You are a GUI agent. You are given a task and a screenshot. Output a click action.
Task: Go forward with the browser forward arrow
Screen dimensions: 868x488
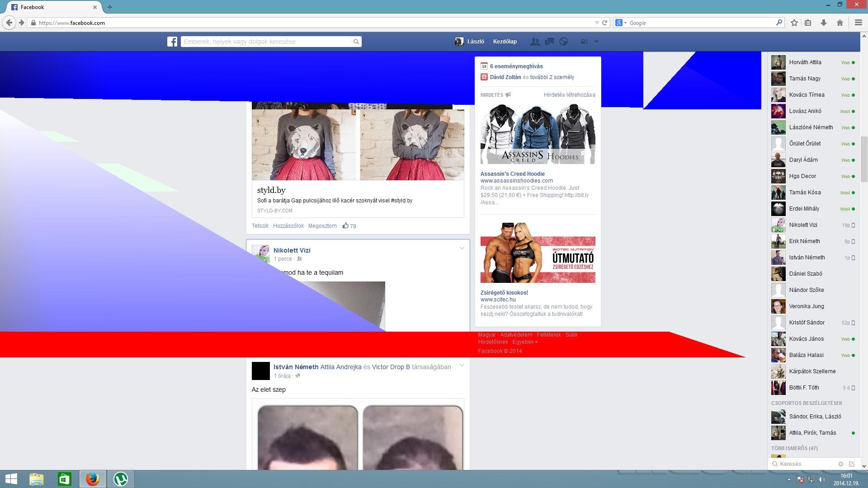(21, 23)
